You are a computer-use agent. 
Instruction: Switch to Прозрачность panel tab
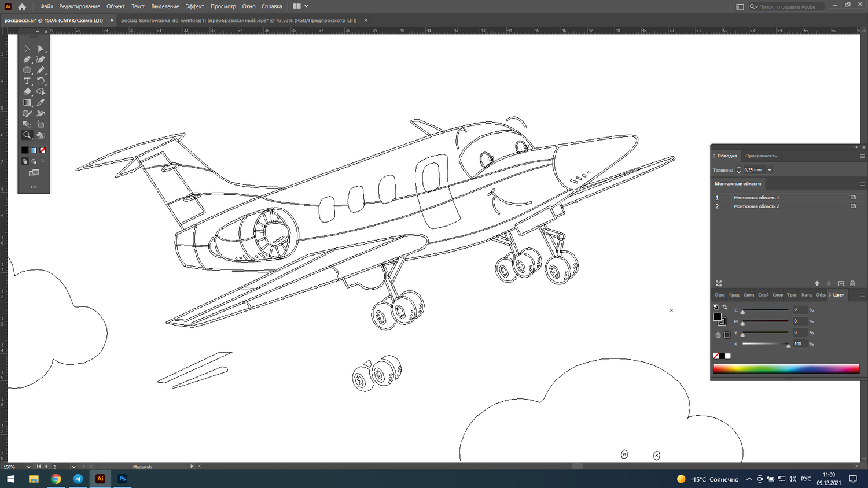761,156
